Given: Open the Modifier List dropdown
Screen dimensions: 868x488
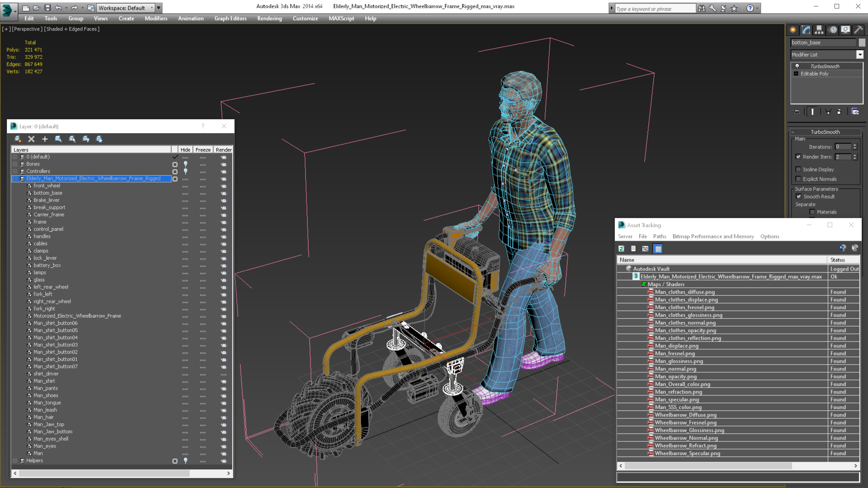Looking at the screenshot, I should pos(860,55).
